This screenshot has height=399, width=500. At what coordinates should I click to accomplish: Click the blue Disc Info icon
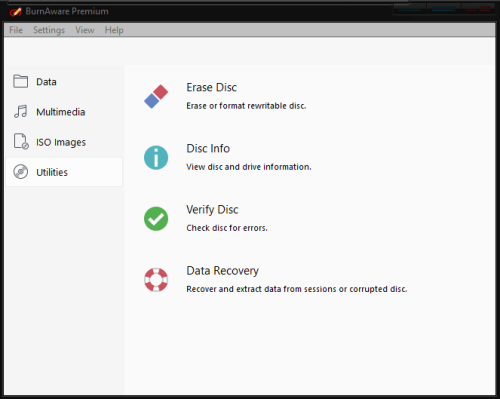156,158
